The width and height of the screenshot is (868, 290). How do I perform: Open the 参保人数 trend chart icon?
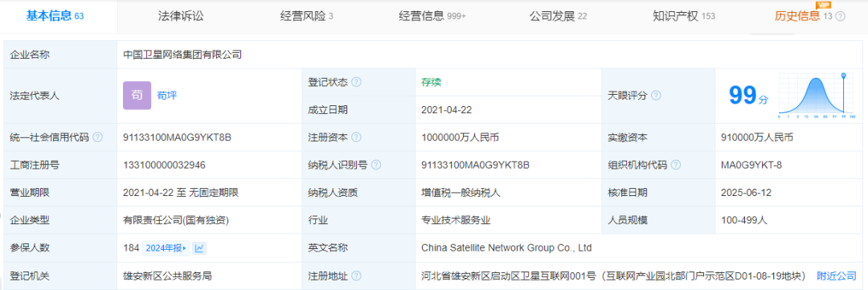coord(199,248)
